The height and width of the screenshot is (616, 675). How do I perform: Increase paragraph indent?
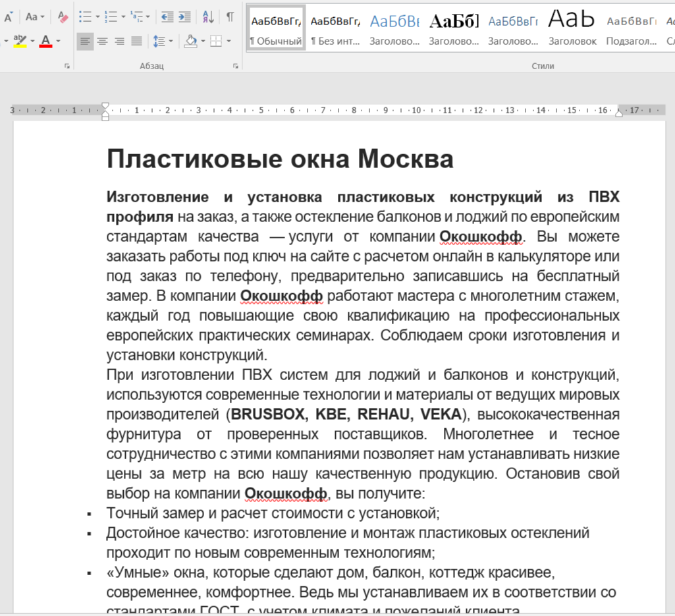coord(184,17)
